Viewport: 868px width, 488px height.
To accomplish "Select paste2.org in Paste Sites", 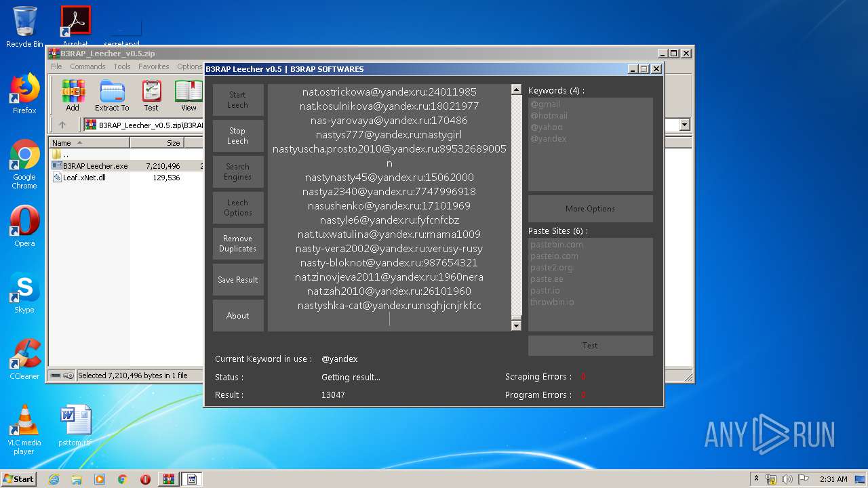I will click(551, 268).
